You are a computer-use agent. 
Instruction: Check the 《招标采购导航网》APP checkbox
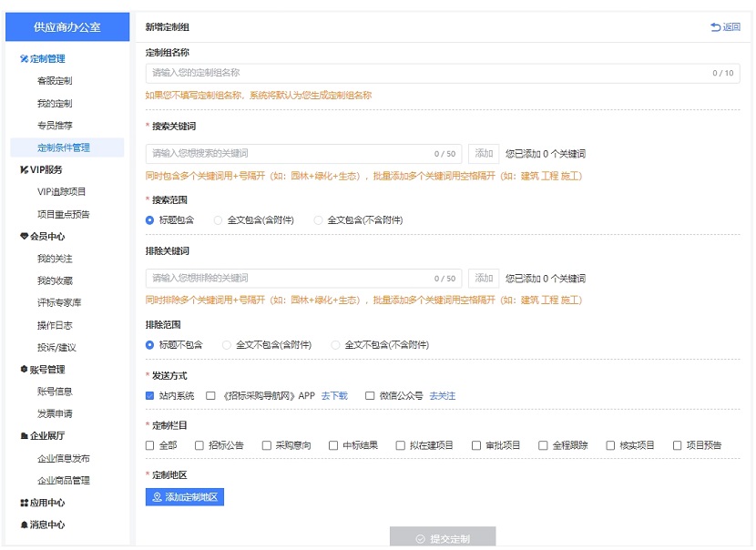coord(210,396)
